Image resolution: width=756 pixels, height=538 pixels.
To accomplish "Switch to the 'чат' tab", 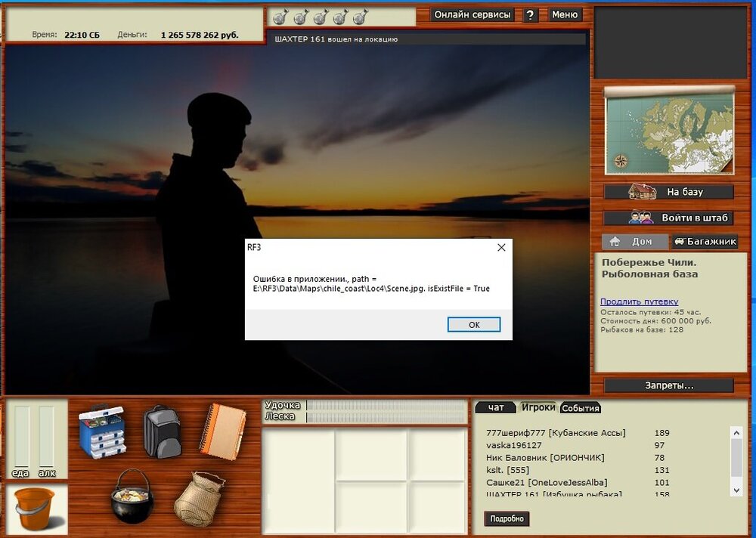I will point(496,408).
